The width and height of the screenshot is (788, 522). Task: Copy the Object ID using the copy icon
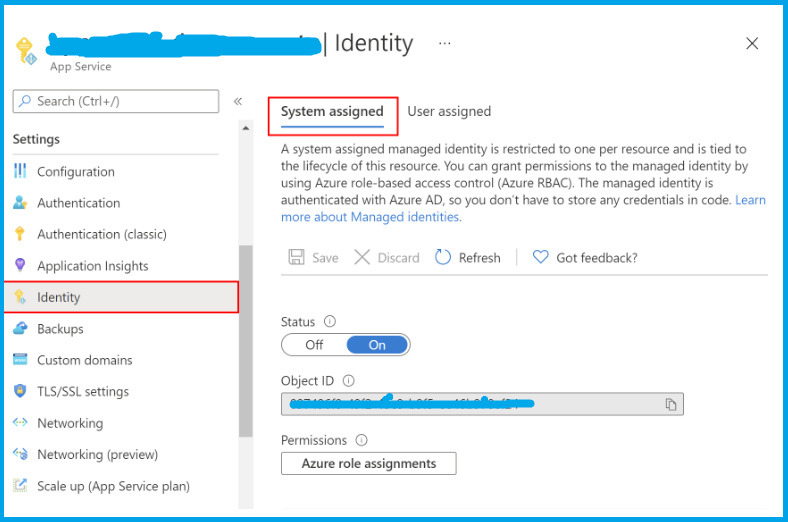(671, 404)
